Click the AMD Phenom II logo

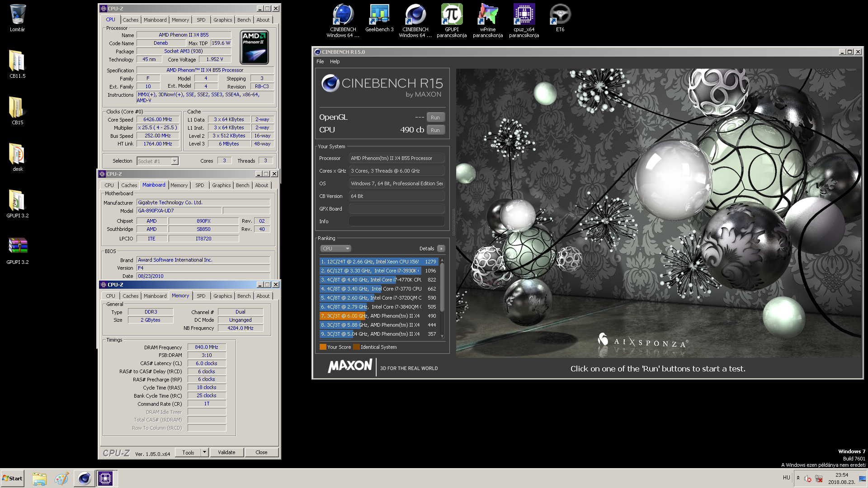pos(255,47)
